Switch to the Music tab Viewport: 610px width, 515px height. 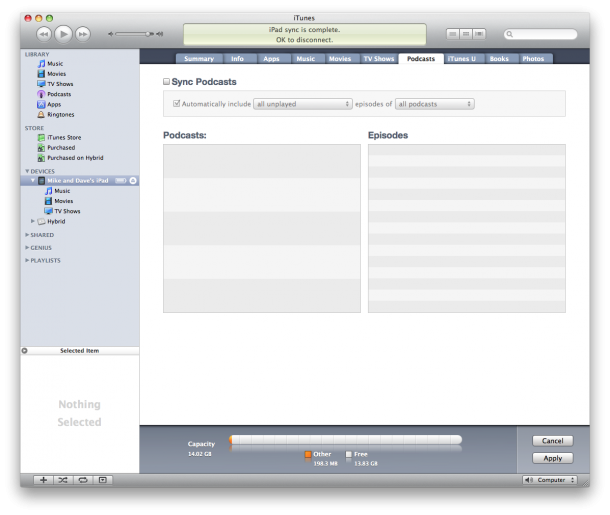[305, 58]
